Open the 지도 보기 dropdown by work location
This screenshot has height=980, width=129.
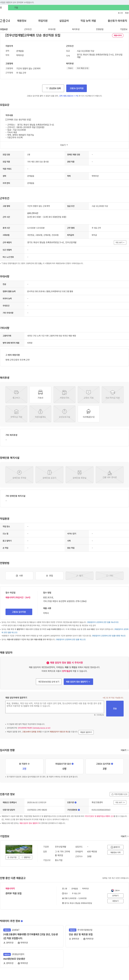(x=120, y=242)
